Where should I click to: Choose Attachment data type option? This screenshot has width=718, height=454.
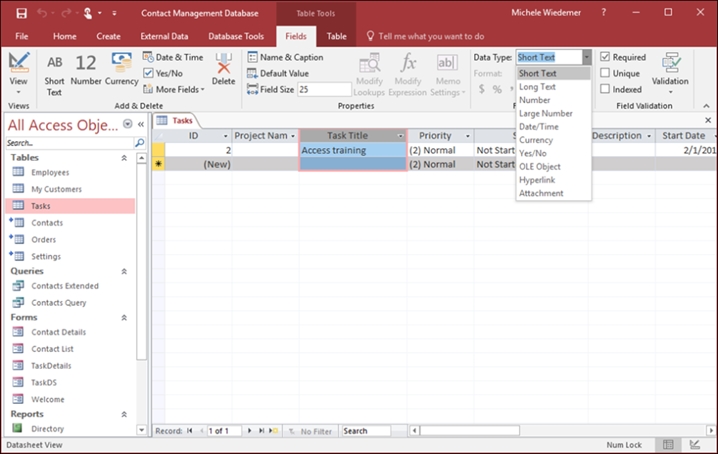coord(554,193)
